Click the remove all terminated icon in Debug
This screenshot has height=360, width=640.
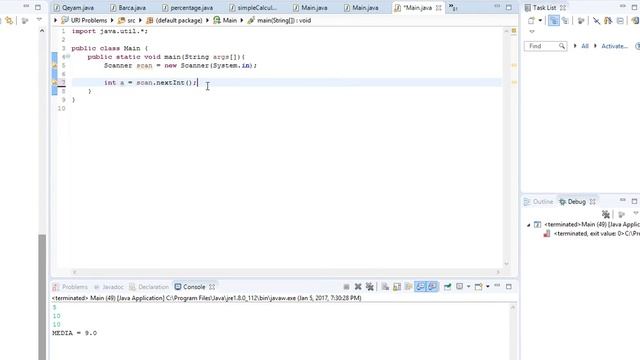tap(606, 214)
